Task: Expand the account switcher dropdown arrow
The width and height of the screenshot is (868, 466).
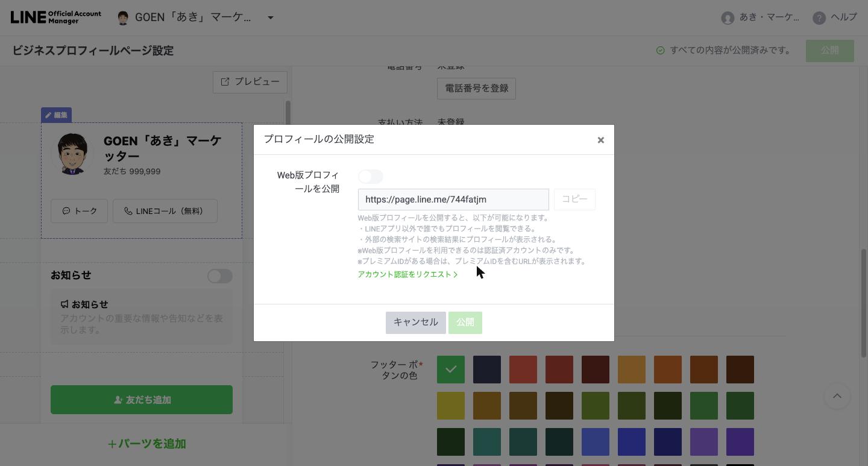Action: pyautogui.click(x=271, y=17)
